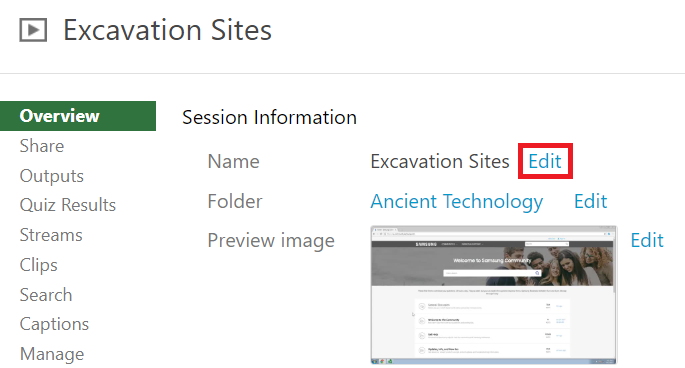Edit the session name

pos(545,161)
